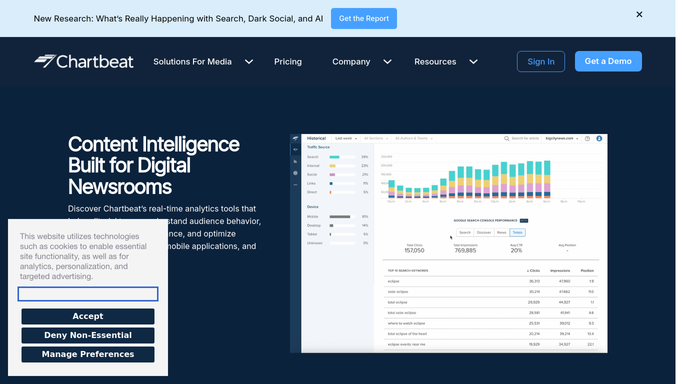Click the Historical title in dashboard

316,138
